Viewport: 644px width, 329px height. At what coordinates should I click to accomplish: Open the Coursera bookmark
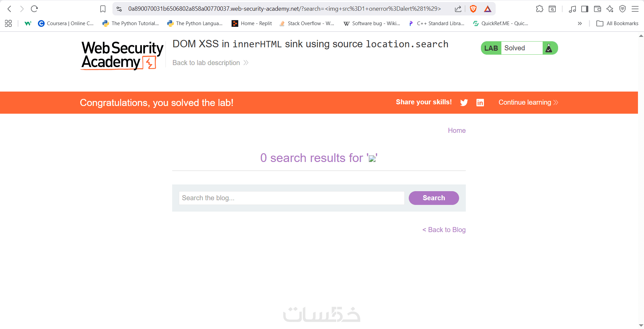[x=66, y=23]
